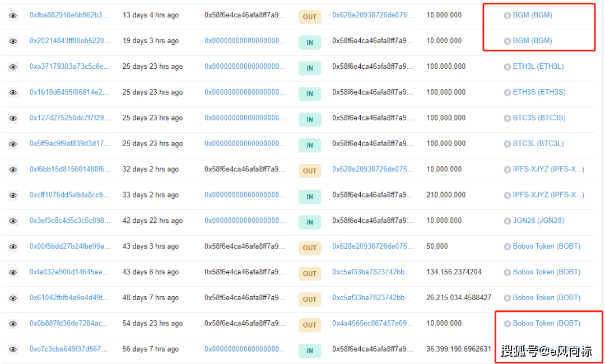Open transaction hash 0x0b887fd30de7284ac

tap(70, 323)
